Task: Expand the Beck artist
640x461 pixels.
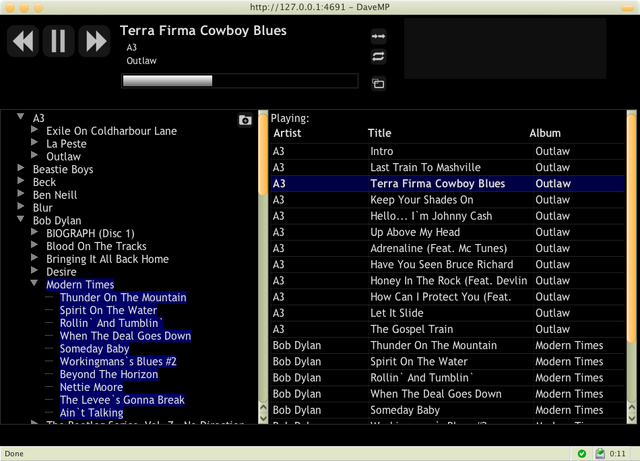Action: click(x=21, y=181)
